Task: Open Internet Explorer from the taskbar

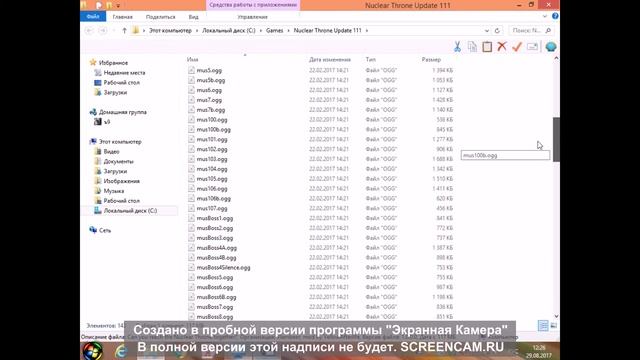Action: tap(121, 351)
